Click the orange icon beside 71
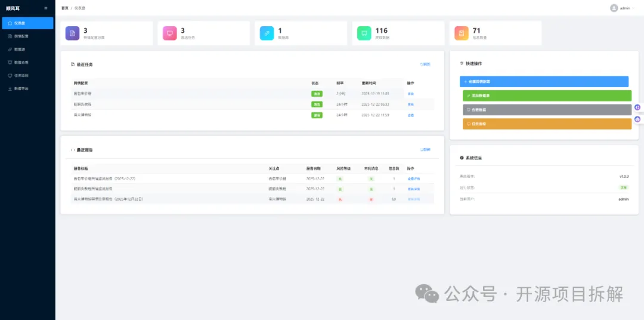This screenshot has width=644, height=320. pyautogui.click(x=462, y=33)
